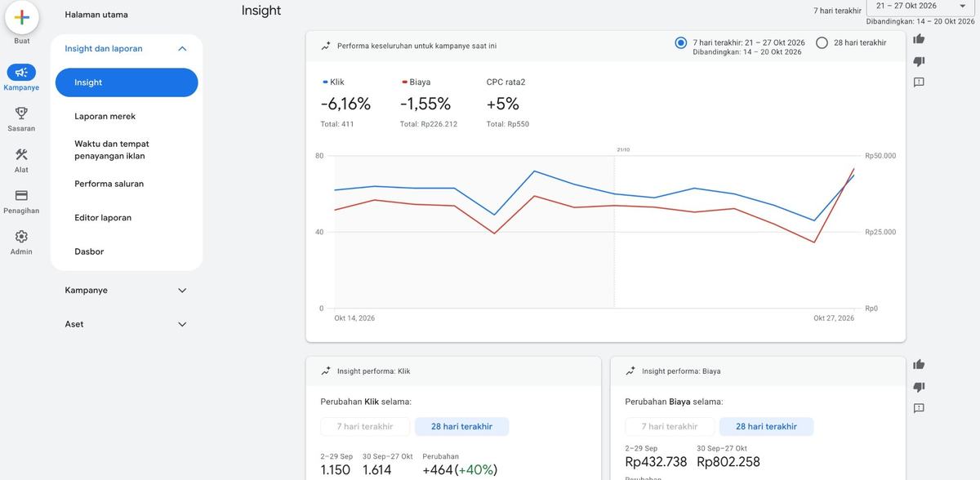980x480 pixels.
Task: Click trend icon beside Insight performa: Biaya
Action: pyautogui.click(x=630, y=371)
